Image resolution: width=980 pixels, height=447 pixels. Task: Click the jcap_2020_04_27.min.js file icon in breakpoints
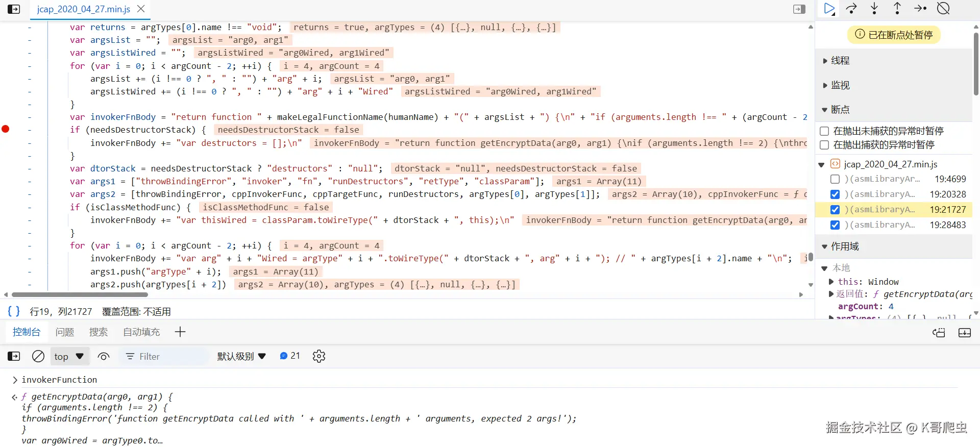click(x=835, y=164)
